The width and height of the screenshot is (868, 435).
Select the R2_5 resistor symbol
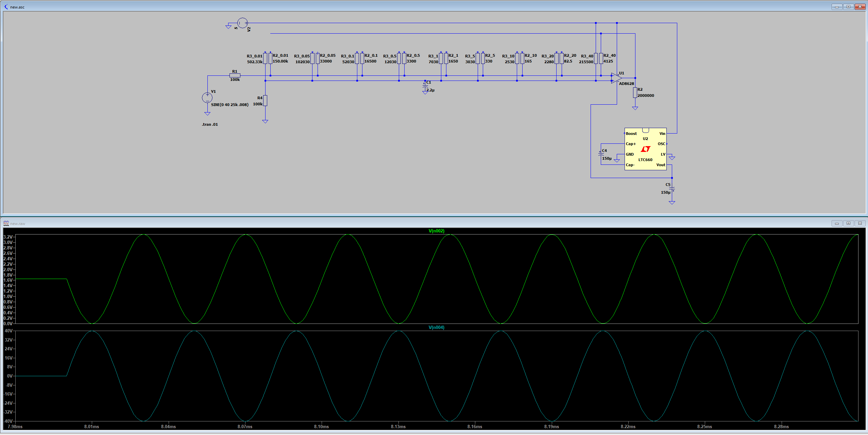[x=483, y=58]
